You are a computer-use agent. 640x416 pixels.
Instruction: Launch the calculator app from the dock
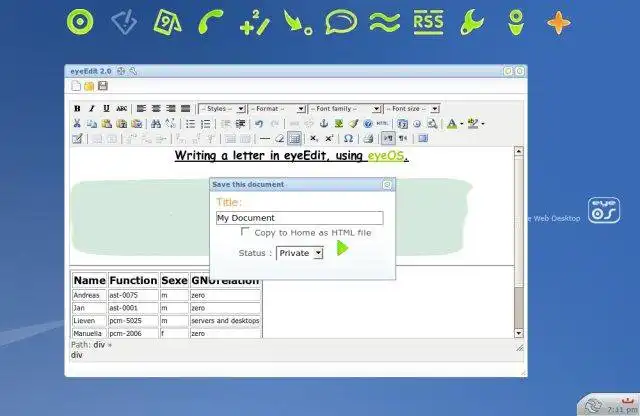point(255,23)
